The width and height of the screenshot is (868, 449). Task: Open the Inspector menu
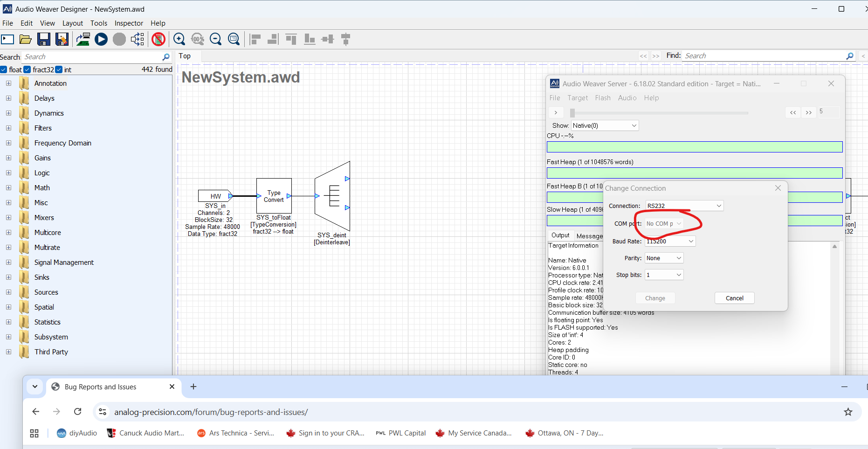(x=129, y=23)
